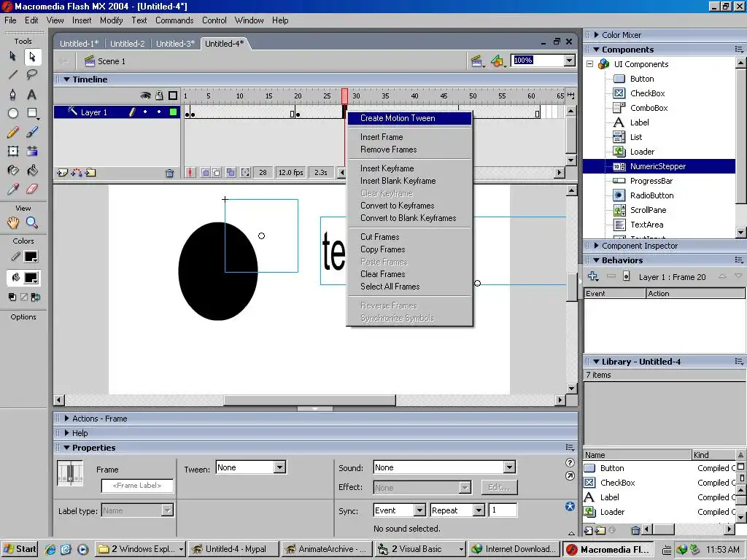The width and height of the screenshot is (747, 560).
Task: Open the Tween dropdown
Action: click(x=280, y=467)
